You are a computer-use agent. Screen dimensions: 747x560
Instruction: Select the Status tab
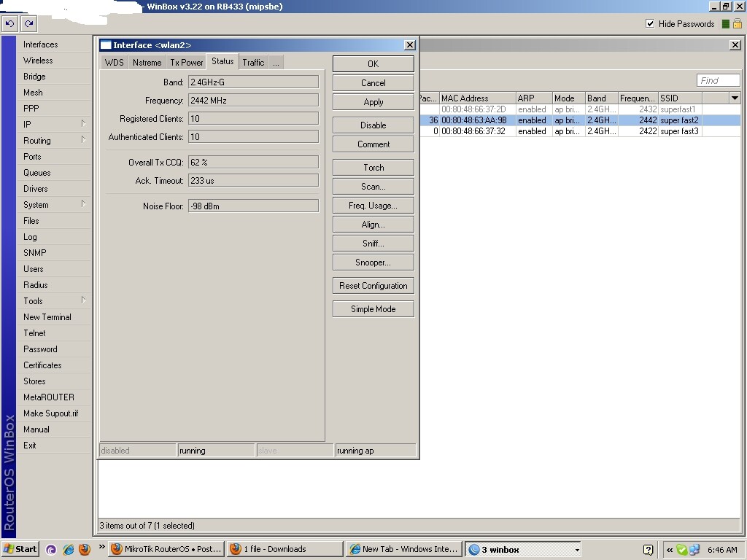pos(222,61)
